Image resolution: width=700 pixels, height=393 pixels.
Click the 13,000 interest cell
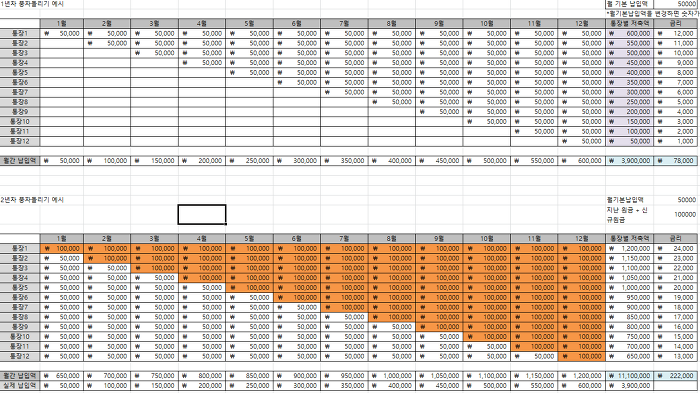coord(675,357)
